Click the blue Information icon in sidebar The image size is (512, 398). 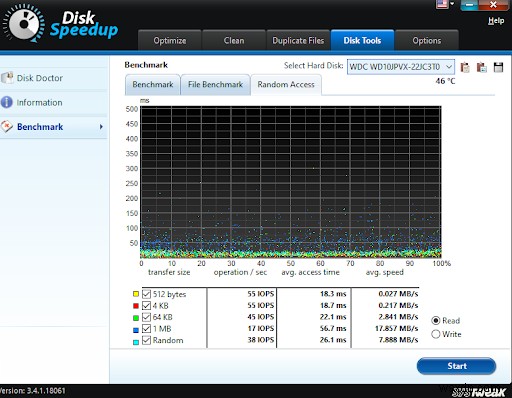7,102
